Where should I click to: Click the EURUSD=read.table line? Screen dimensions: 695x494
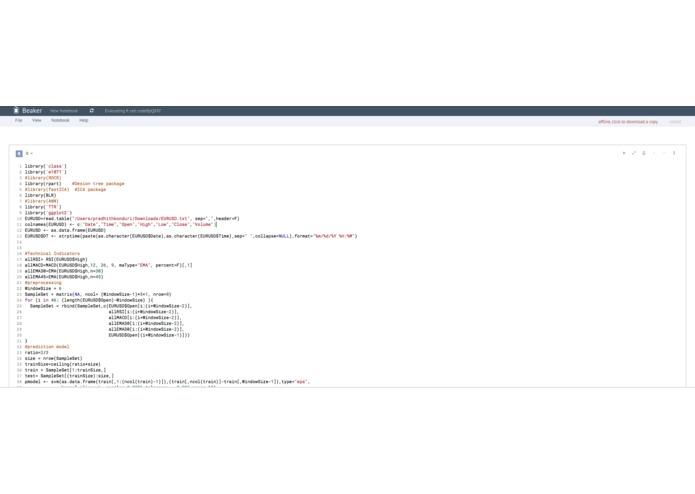[132, 218]
